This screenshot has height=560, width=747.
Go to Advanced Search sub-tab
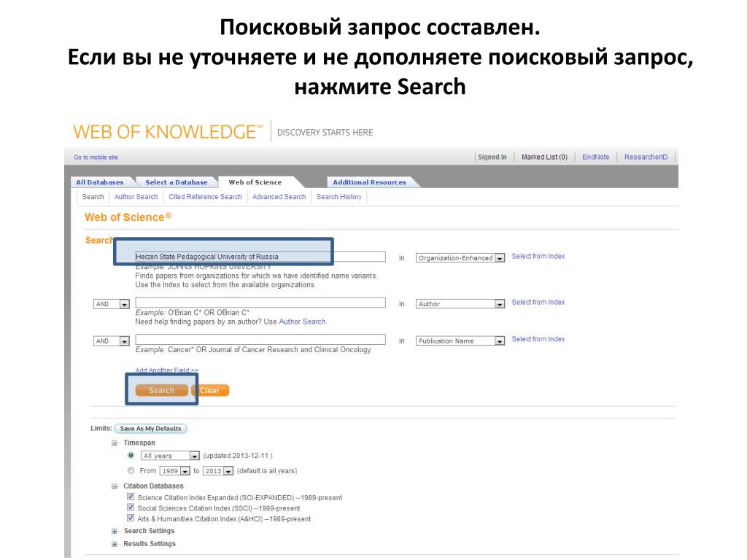pyautogui.click(x=279, y=197)
